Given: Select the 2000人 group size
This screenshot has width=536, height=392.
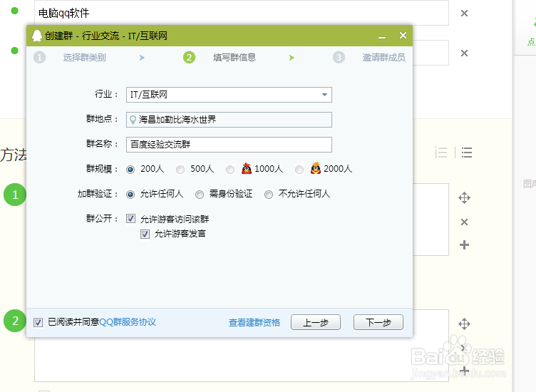Looking at the screenshot, I should [x=299, y=170].
